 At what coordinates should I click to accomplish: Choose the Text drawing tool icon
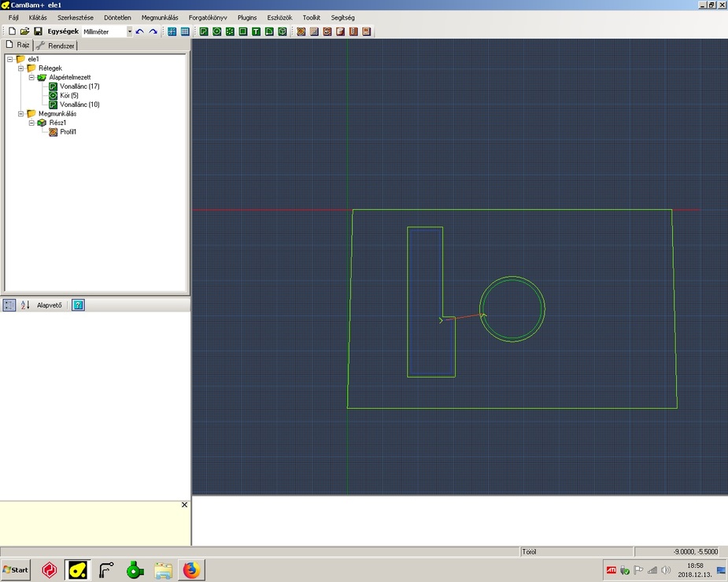click(x=257, y=31)
